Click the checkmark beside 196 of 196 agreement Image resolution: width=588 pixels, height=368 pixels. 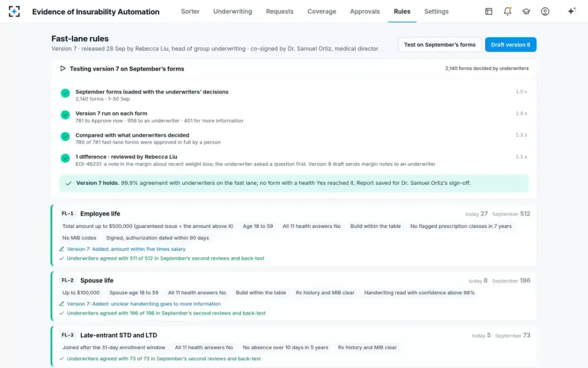[62, 314]
